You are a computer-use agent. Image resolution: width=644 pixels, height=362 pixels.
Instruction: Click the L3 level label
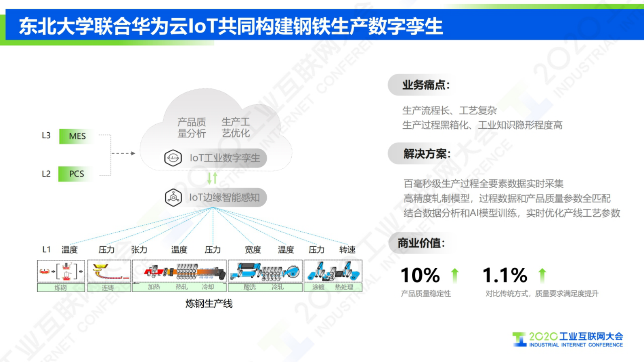[46, 136]
